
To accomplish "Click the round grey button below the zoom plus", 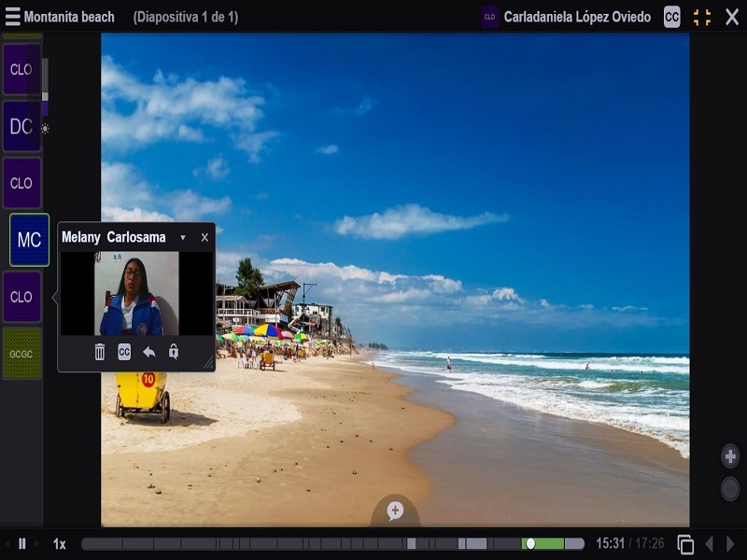I will point(730,489).
